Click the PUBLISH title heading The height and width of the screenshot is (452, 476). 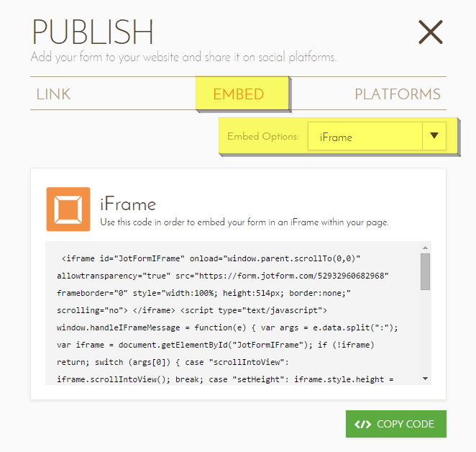(x=92, y=33)
